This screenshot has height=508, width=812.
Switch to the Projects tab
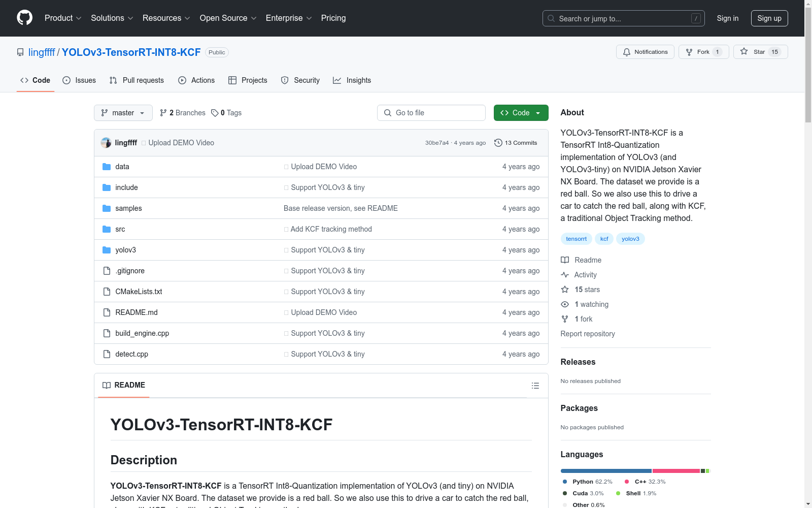pos(248,80)
